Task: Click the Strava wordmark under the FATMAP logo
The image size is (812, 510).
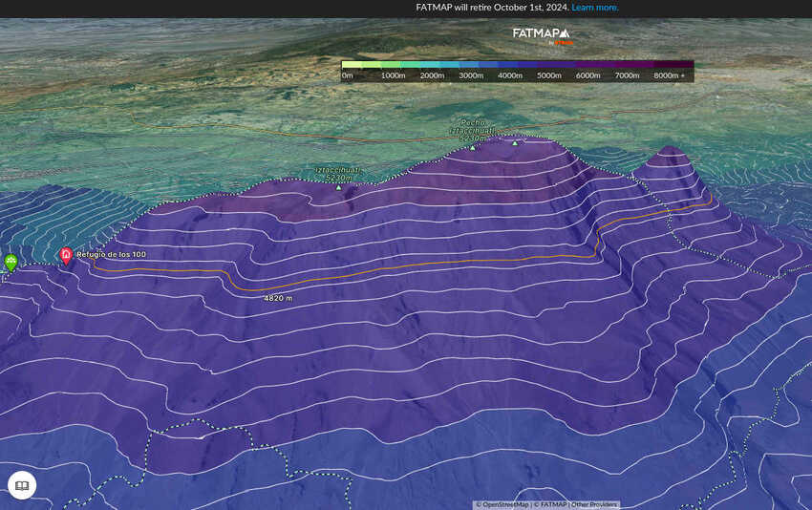Action: coord(564,42)
